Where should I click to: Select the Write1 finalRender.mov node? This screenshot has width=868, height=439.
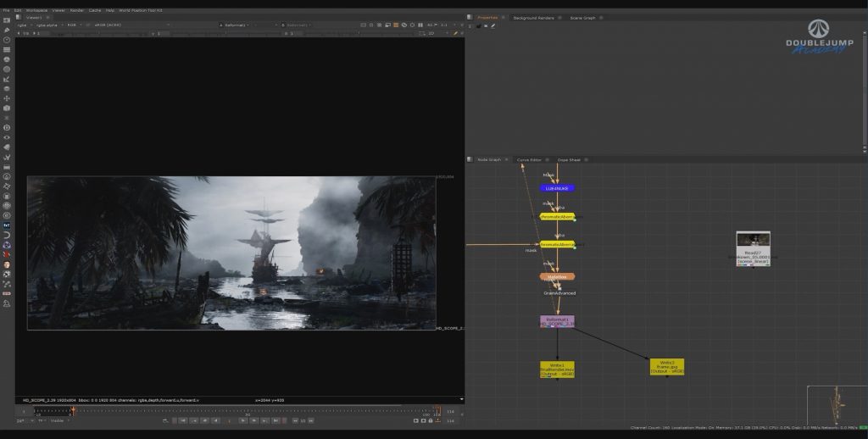[558, 370]
